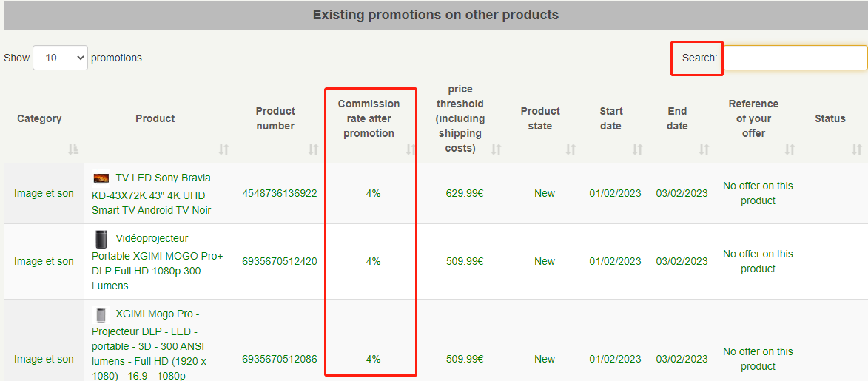This screenshot has width=868, height=381.
Task: Sort table by Product column icon
Action: tap(223, 149)
